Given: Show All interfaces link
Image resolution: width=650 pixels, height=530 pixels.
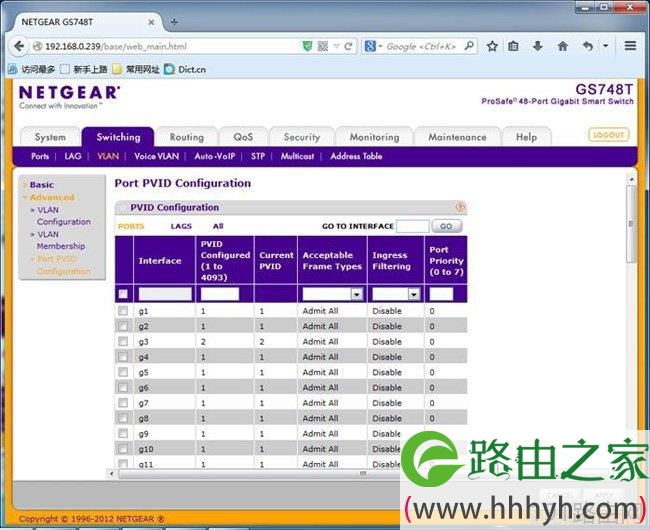Looking at the screenshot, I should point(218,226).
